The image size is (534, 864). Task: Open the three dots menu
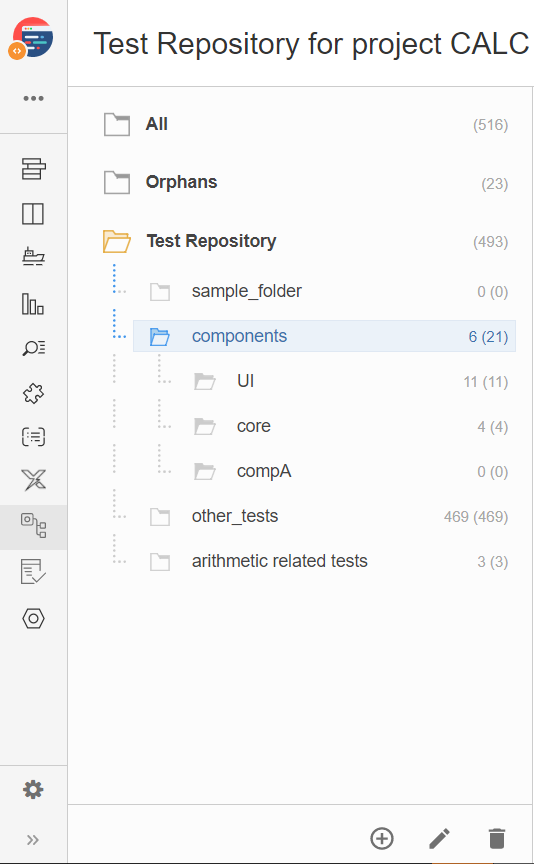[x=33, y=99]
